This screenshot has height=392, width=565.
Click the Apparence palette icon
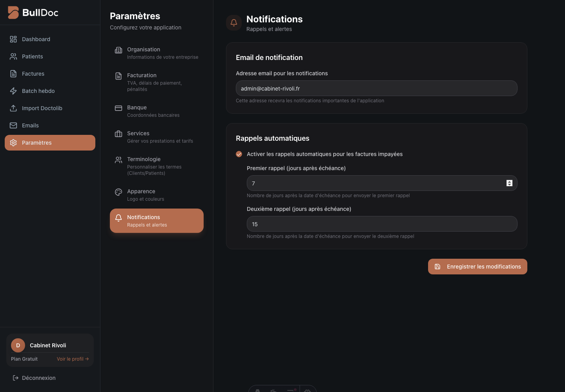118,192
